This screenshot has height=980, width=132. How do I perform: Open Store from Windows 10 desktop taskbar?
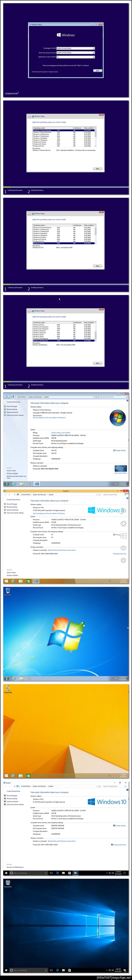pyautogui.click(x=69, y=971)
